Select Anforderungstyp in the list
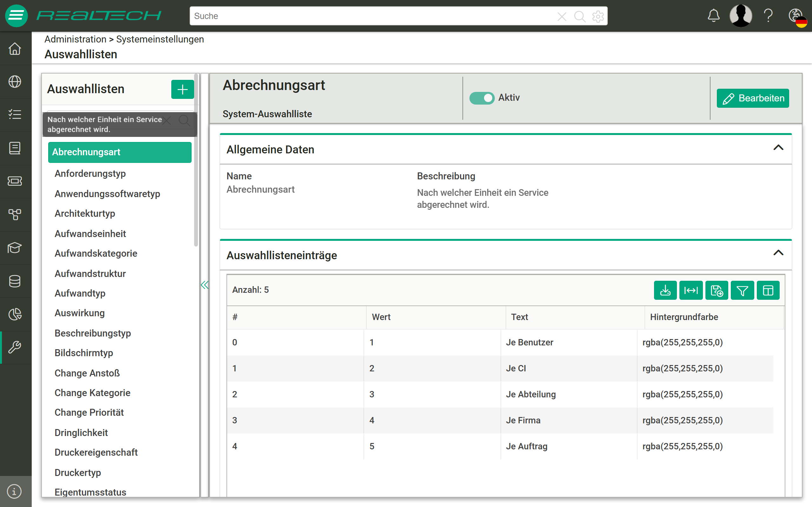The image size is (812, 507). coord(90,173)
